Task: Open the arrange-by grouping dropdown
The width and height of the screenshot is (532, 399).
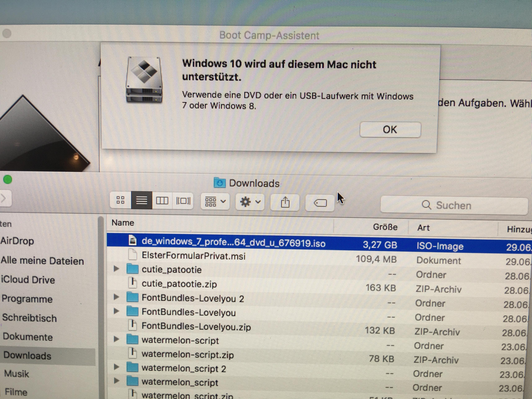Action: (215, 202)
